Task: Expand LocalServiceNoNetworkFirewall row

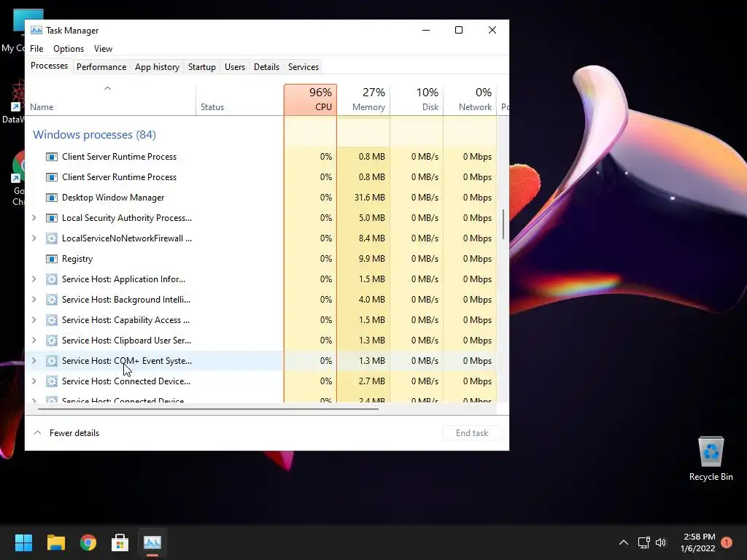Action: 34,238
